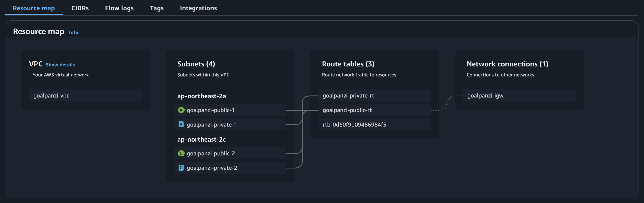The image size is (644, 203).
Task: Select the goalpanzi-vpc resource
Action: (x=85, y=95)
